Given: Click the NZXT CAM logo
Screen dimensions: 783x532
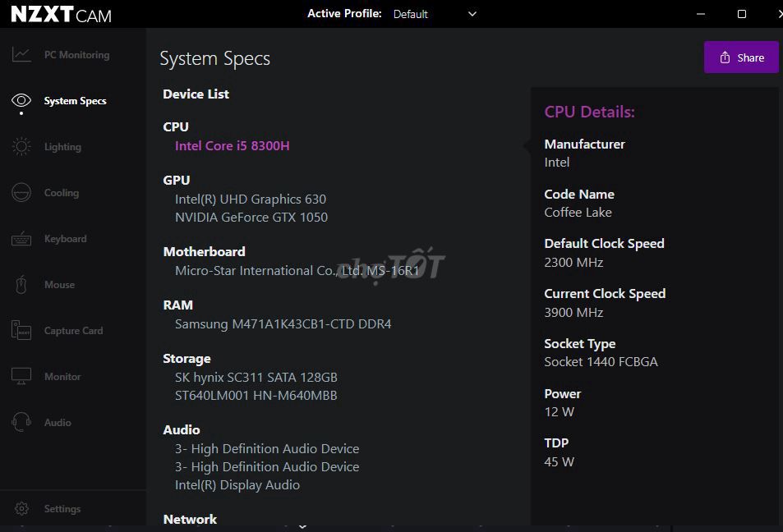Looking at the screenshot, I should [61, 15].
